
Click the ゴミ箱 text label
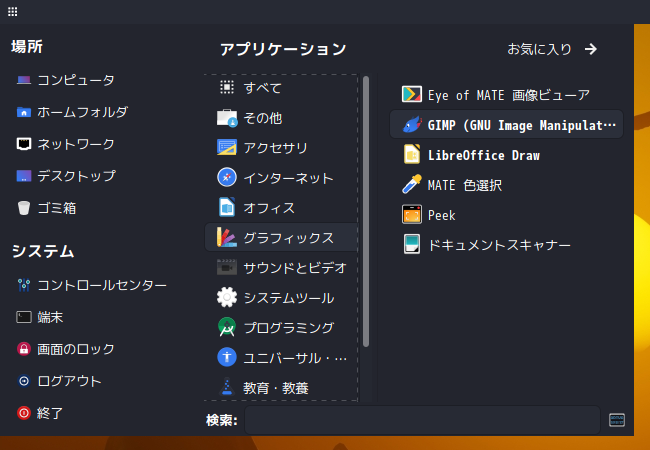tap(57, 208)
